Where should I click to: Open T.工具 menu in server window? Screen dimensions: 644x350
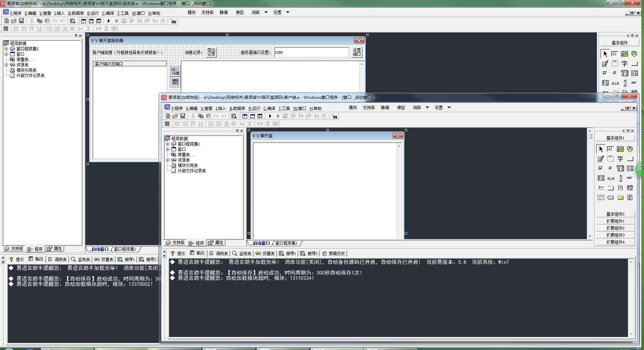pyautogui.click(x=123, y=13)
